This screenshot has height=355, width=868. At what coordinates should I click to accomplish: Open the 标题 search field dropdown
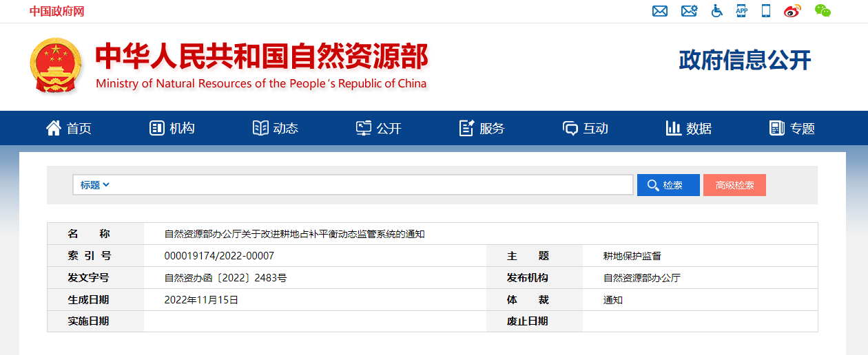coord(94,185)
